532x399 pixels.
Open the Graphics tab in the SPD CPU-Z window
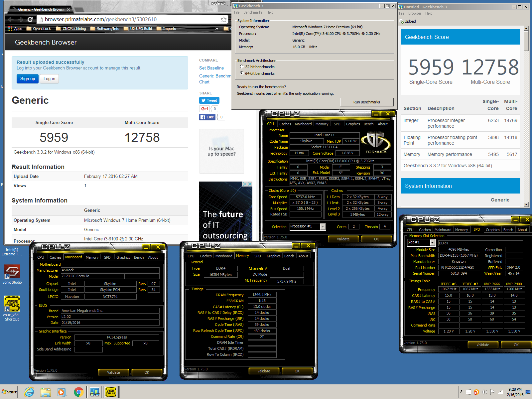tap(492, 230)
